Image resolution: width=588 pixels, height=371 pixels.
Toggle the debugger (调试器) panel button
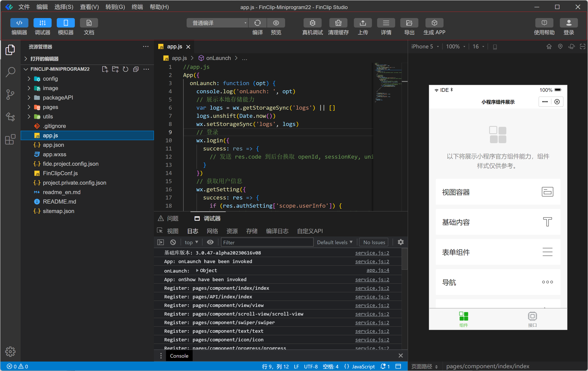43,23
